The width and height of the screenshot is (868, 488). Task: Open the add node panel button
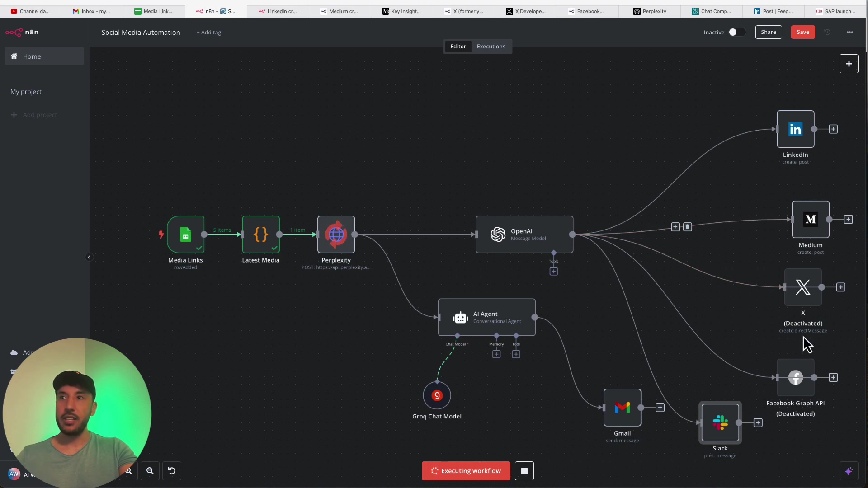pyautogui.click(x=849, y=64)
